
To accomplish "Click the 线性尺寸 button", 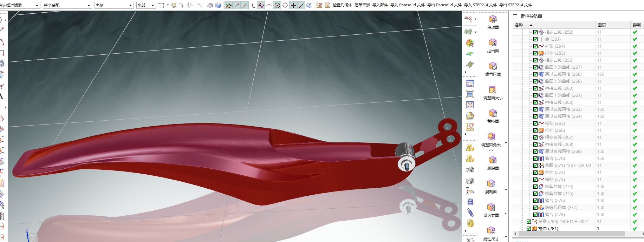I will (491, 234).
